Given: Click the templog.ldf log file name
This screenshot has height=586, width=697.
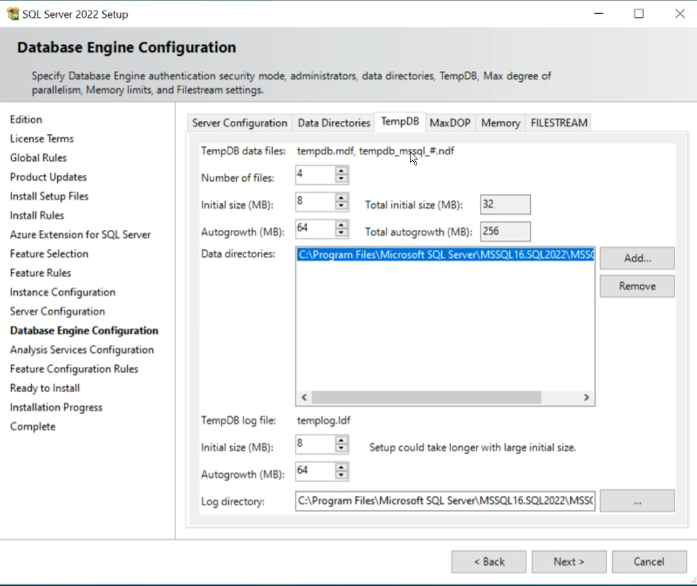Looking at the screenshot, I should pyautogui.click(x=324, y=421).
